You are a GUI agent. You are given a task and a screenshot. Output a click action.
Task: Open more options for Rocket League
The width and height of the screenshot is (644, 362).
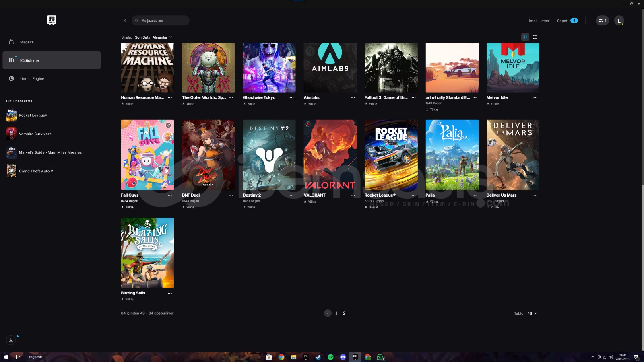[x=413, y=195]
